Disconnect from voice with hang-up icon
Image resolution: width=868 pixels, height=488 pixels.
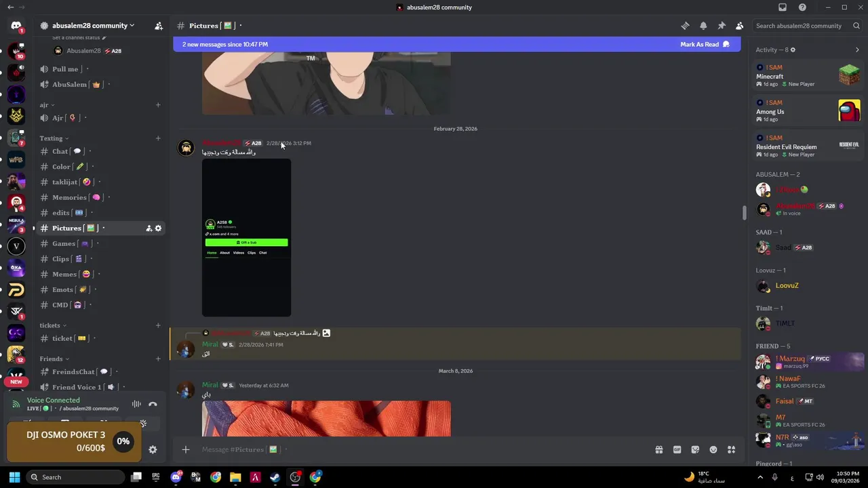pyautogui.click(x=153, y=404)
